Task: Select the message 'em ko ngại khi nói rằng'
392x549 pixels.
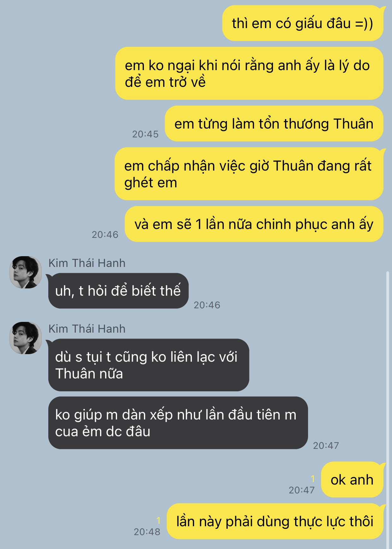Action: (x=249, y=73)
